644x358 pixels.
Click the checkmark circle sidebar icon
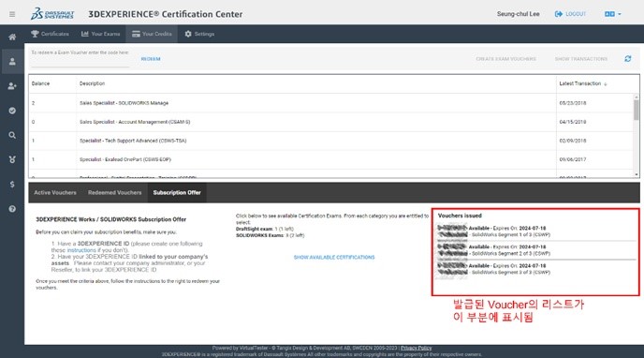(x=12, y=111)
